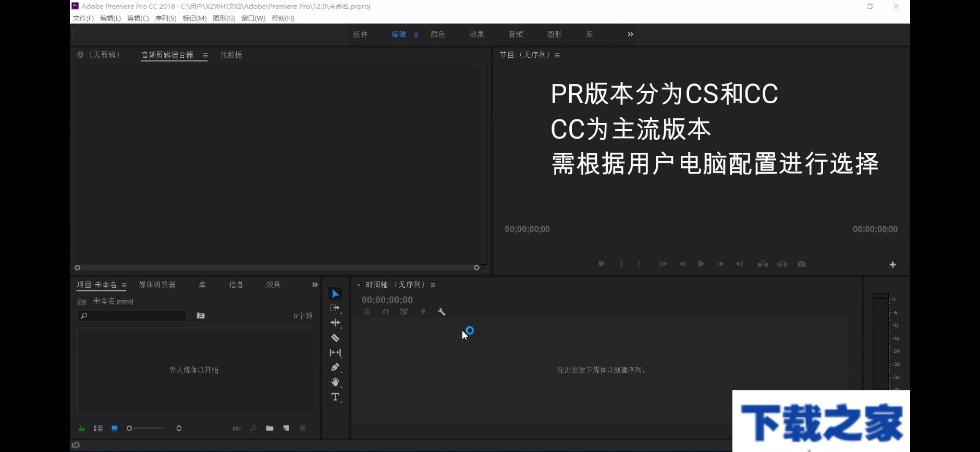This screenshot has height=452, width=980.
Task: Toggle project read-only lock icon
Action: click(x=82, y=429)
